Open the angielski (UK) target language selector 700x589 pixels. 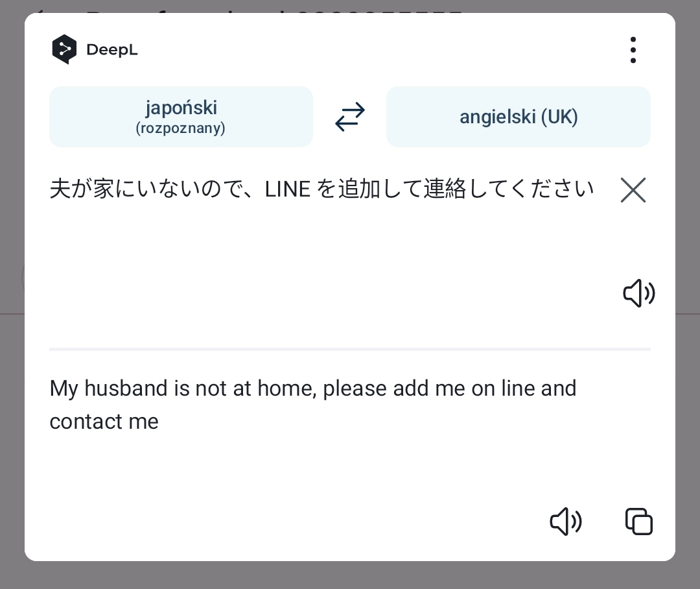(x=519, y=117)
